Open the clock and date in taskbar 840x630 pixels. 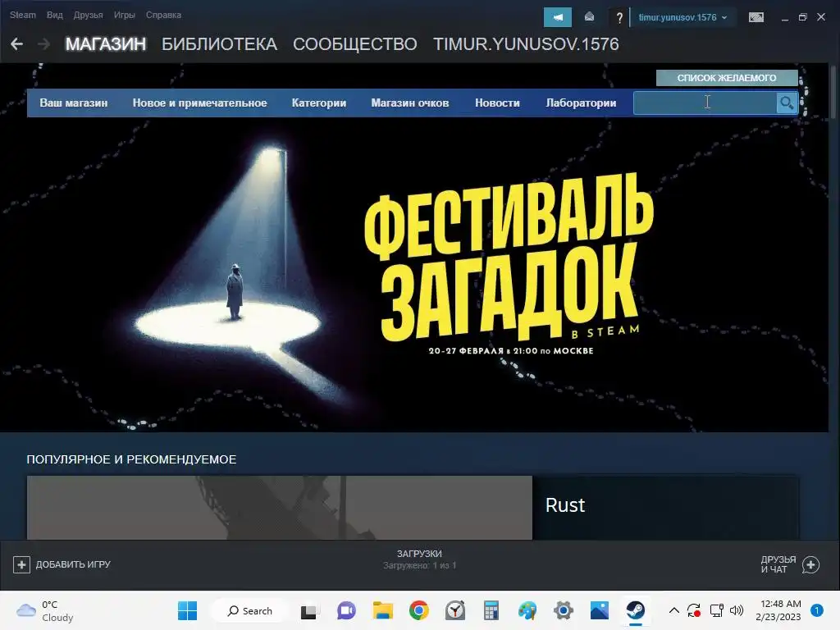(x=778, y=610)
